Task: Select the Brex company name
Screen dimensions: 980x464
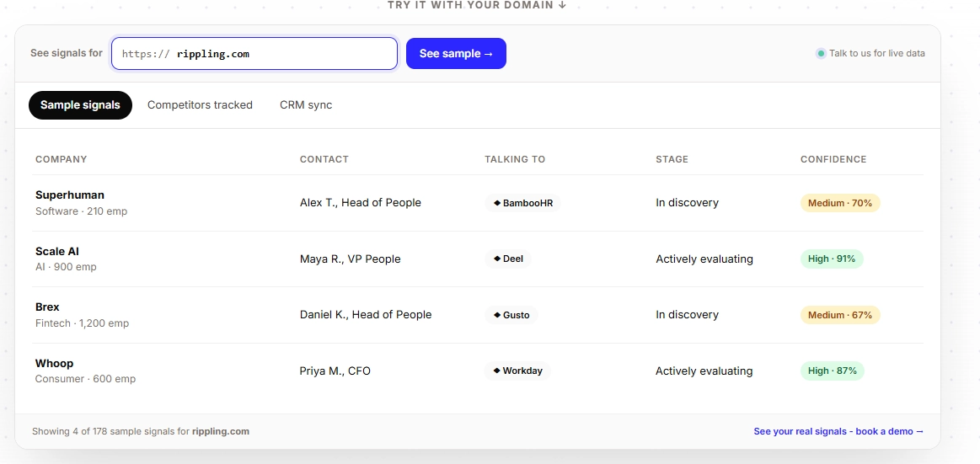Action: tap(47, 307)
